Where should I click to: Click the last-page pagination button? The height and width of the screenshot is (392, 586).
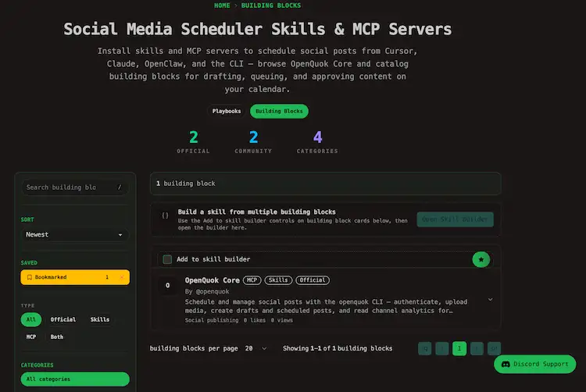tap(494, 348)
